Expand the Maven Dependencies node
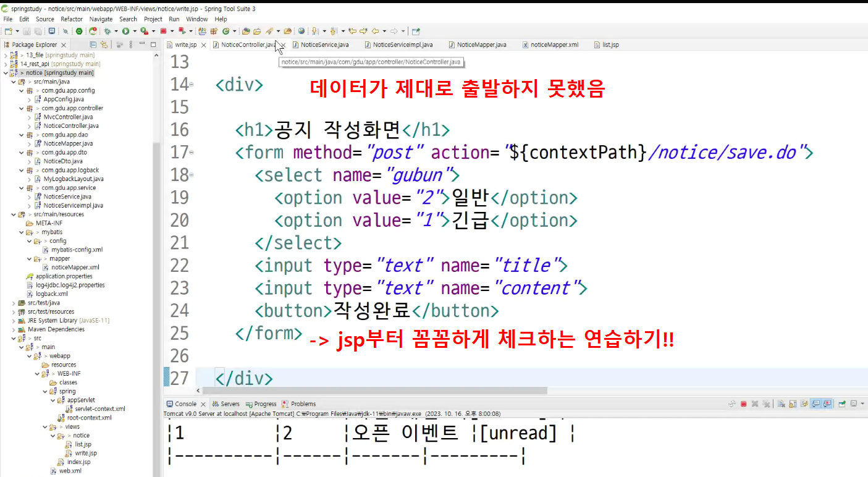 (14, 329)
